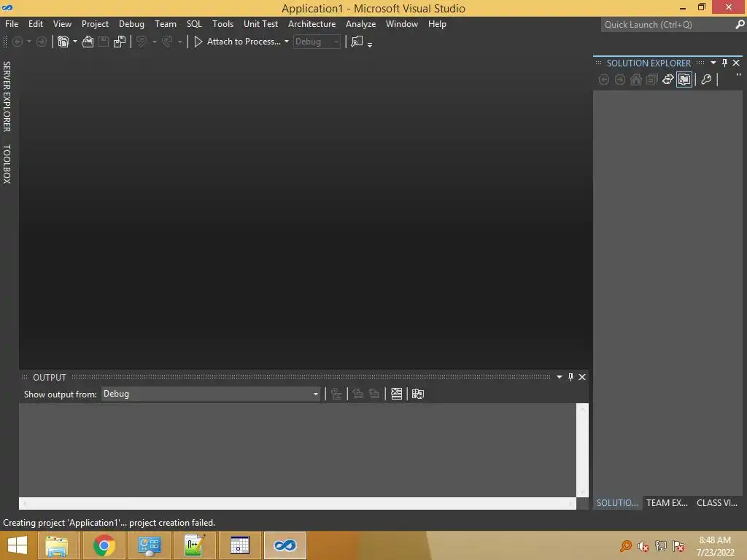Open Show output from Debug dropdown
Viewport: 747px width, 560px height.
211,394
